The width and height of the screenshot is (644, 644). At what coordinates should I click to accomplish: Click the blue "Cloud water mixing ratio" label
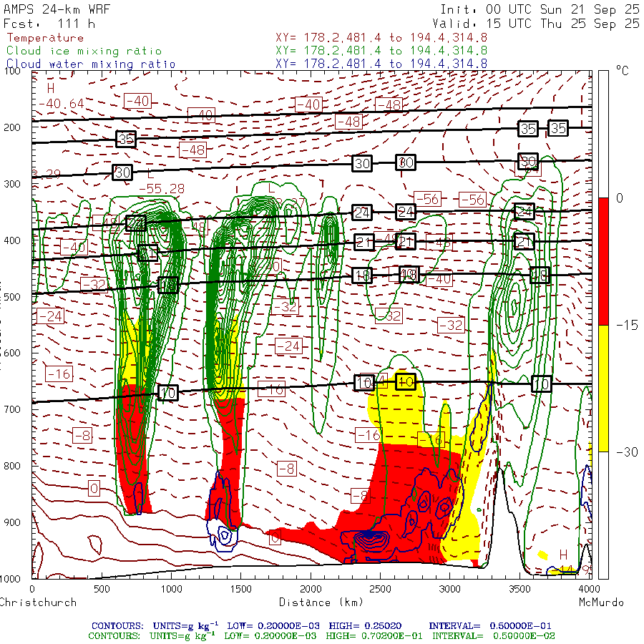91,64
